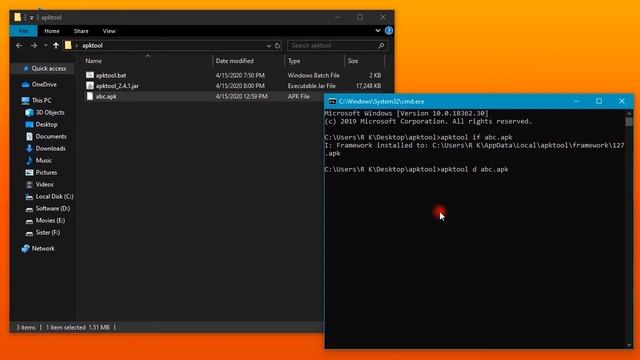Image resolution: width=640 pixels, height=360 pixels.
Task: Click the 17,248 KB size cell
Action: click(x=369, y=86)
